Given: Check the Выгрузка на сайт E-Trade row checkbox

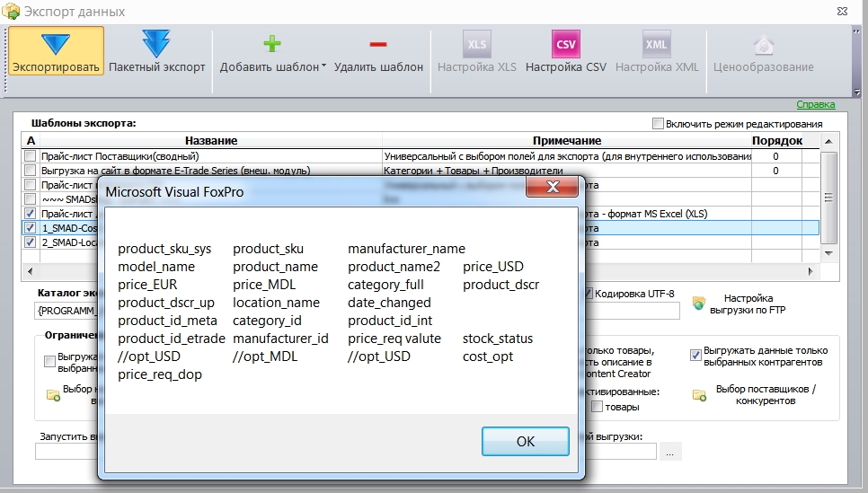Looking at the screenshot, I should 31,171.
